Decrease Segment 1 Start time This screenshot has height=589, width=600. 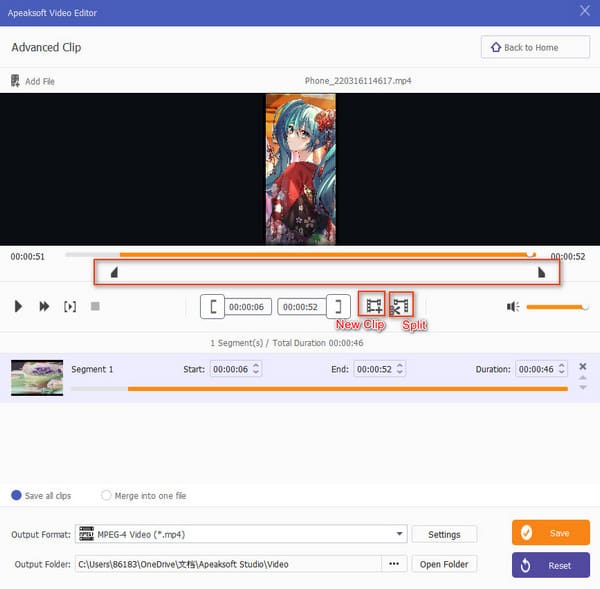(x=256, y=373)
